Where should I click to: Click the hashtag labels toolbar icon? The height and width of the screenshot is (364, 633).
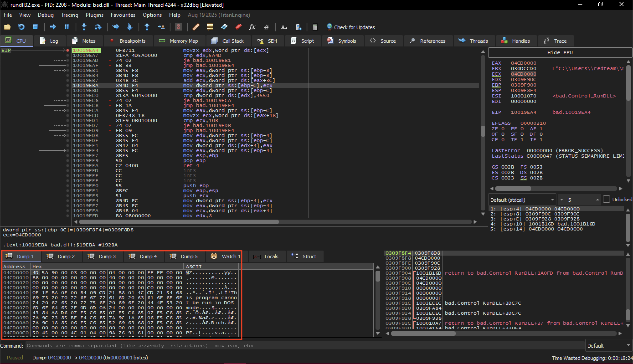click(x=267, y=27)
